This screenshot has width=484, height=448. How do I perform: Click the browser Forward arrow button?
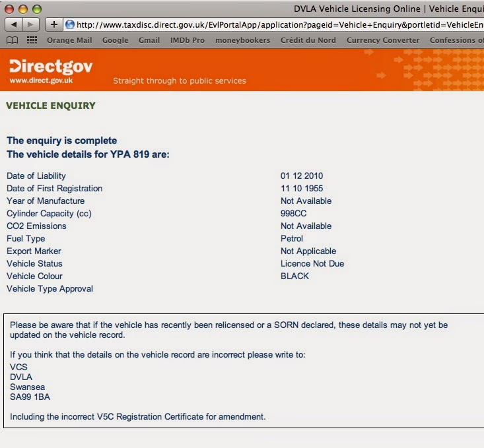tap(30, 24)
